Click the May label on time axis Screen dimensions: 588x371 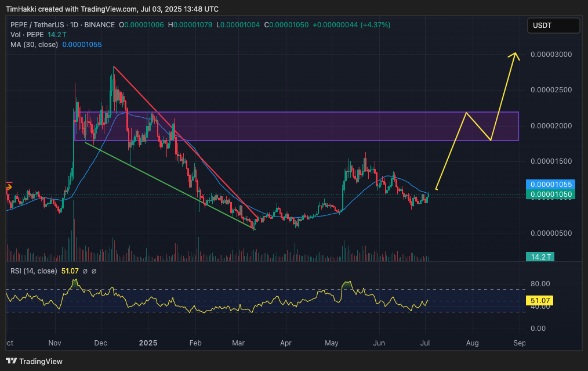(x=332, y=343)
